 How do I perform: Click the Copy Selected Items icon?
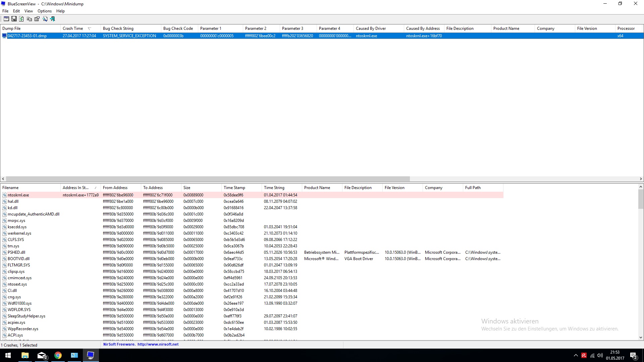29,19
